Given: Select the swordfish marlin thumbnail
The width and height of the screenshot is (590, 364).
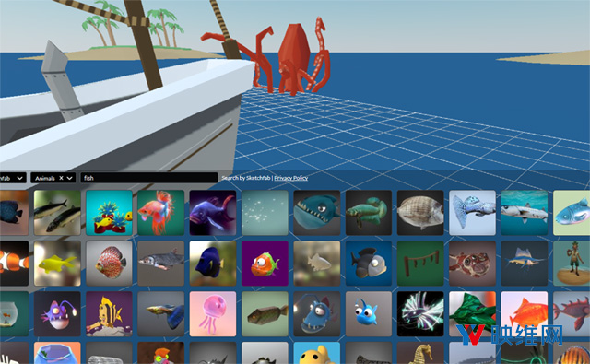Looking at the screenshot, I should (525, 264).
